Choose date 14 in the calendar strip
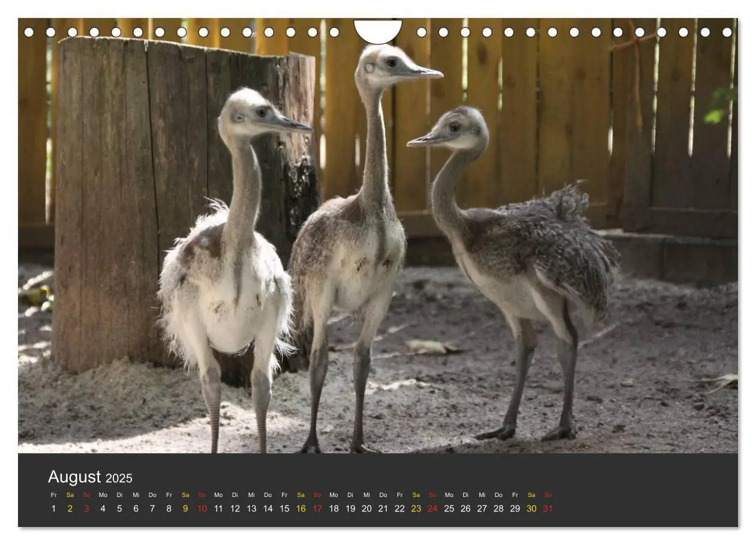The height and width of the screenshot is (545, 756). click(x=268, y=508)
